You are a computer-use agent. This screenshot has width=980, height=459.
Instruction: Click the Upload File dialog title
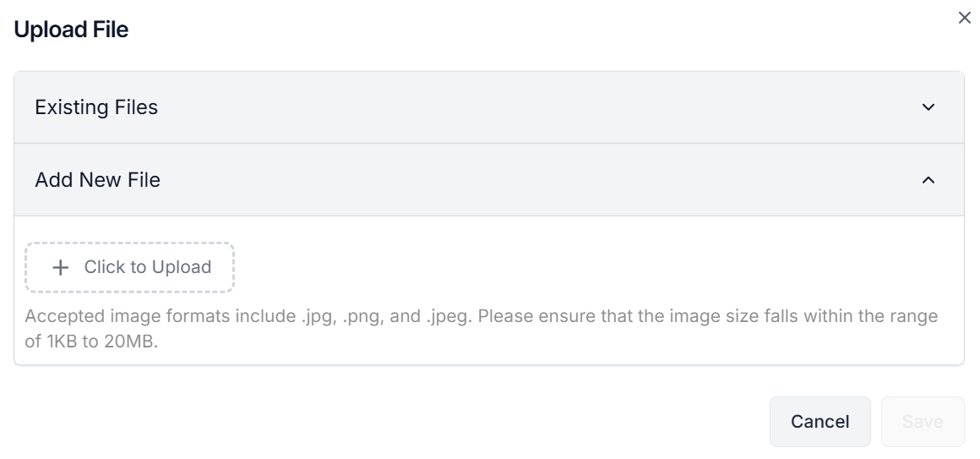coord(71,30)
